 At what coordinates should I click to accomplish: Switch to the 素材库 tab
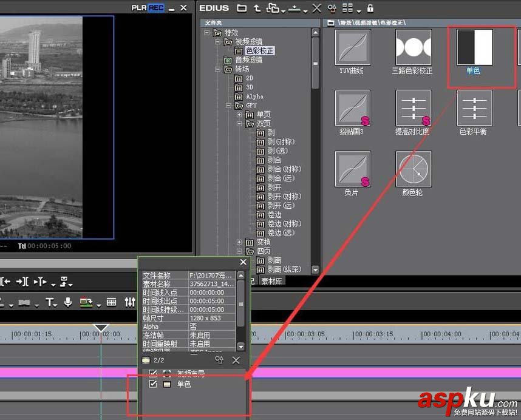coord(272,281)
